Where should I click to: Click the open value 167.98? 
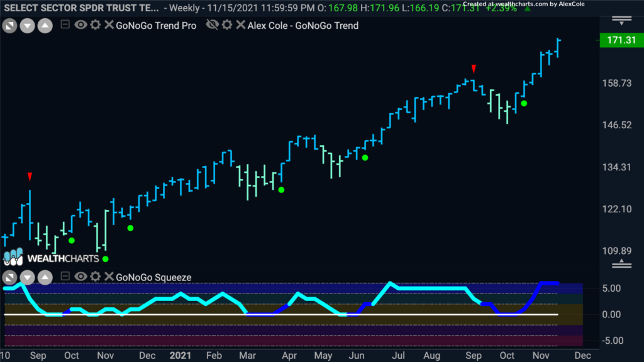click(343, 8)
